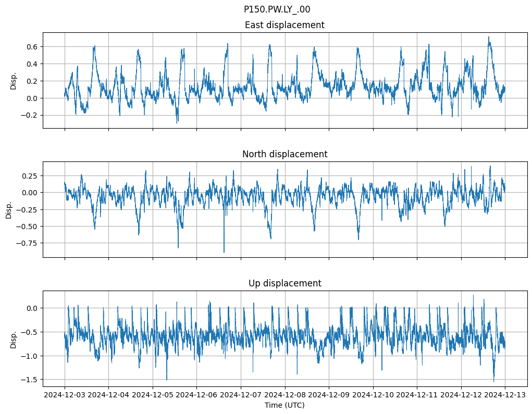Select the 2024-12-10 date tick label
This screenshot has width=532, height=414.
(x=373, y=395)
